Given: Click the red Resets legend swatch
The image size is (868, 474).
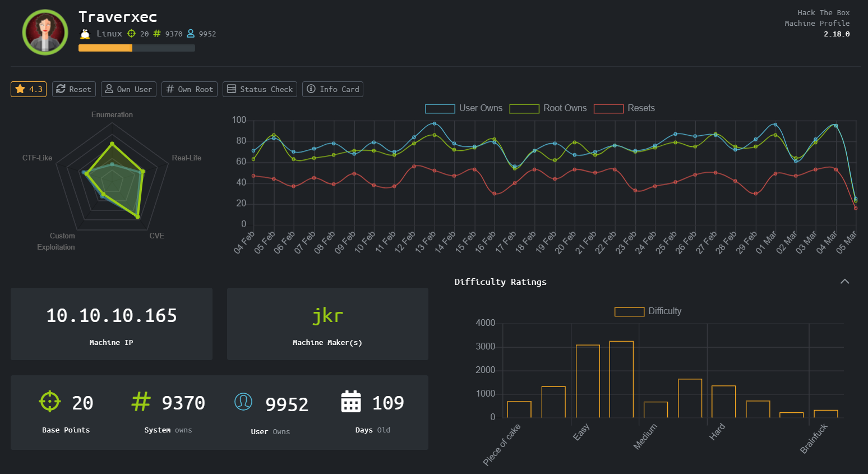Looking at the screenshot, I should pyautogui.click(x=609, y=109).
